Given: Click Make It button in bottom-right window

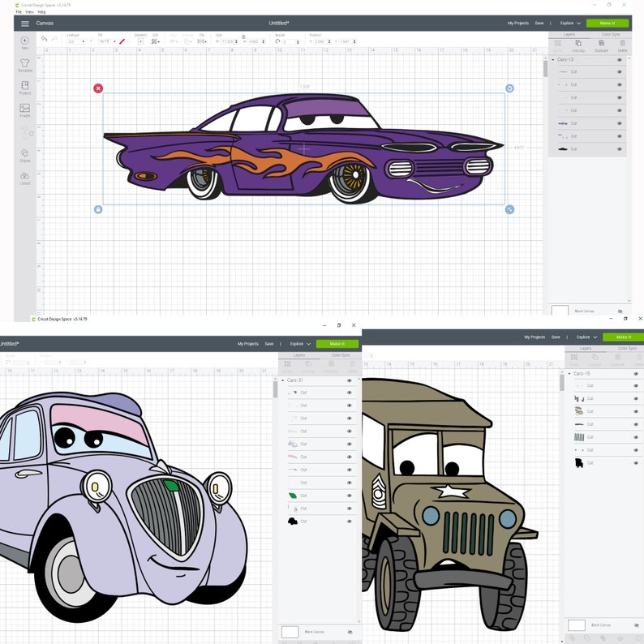Looking at the screenshot, I should coord(624,337).
